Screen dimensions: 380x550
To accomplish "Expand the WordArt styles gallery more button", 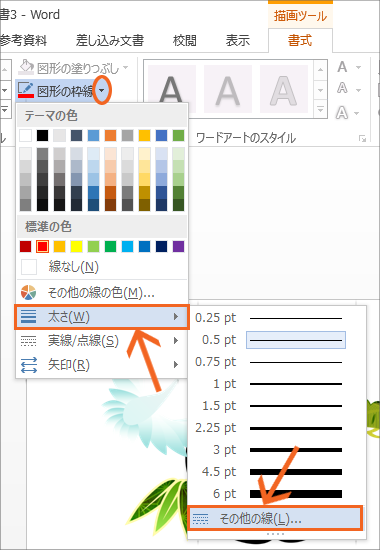I will tap(320, 110).
